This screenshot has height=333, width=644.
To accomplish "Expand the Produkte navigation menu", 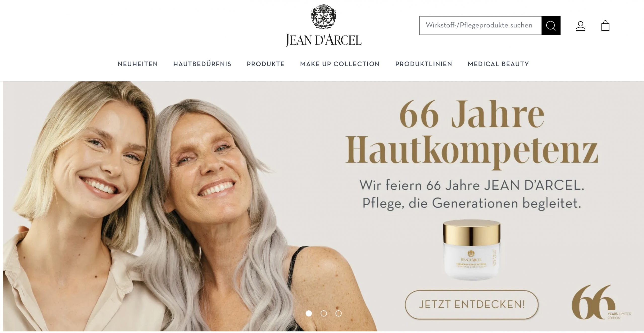I will click(x=265, y=64).
